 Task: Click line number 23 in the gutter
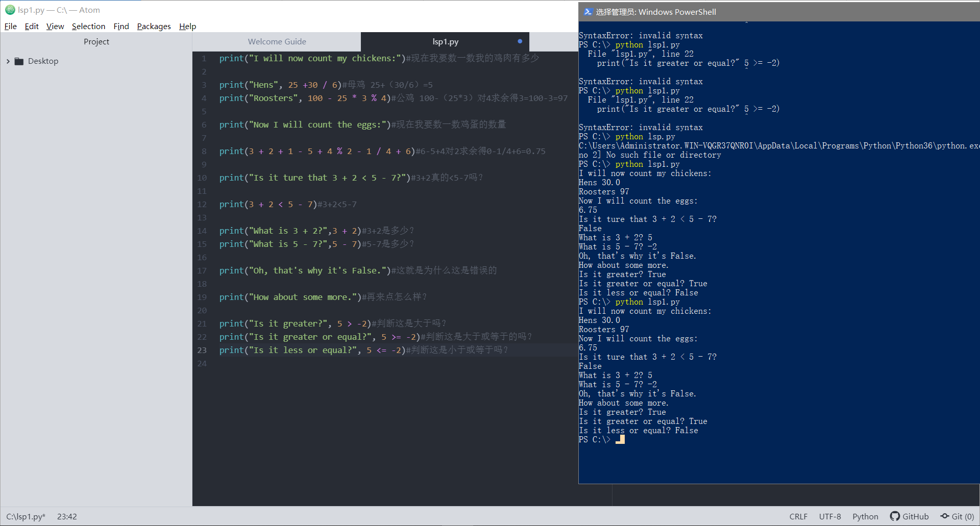point(202,350)
